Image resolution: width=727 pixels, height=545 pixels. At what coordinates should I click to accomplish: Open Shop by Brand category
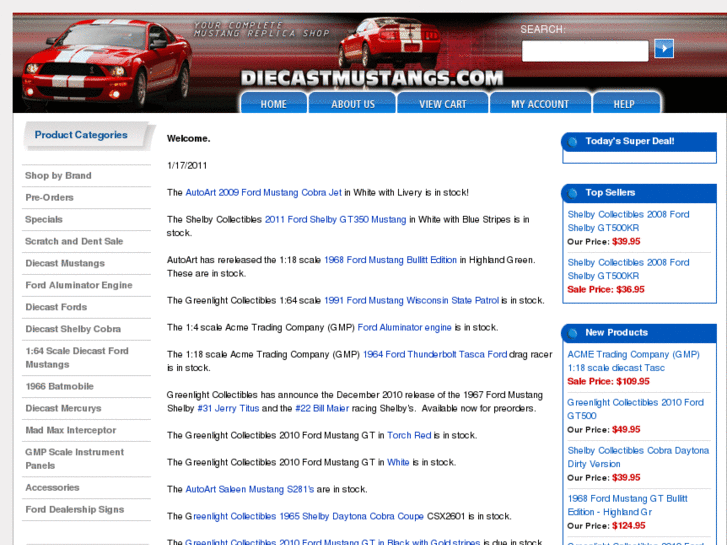[x=58, y=176]
